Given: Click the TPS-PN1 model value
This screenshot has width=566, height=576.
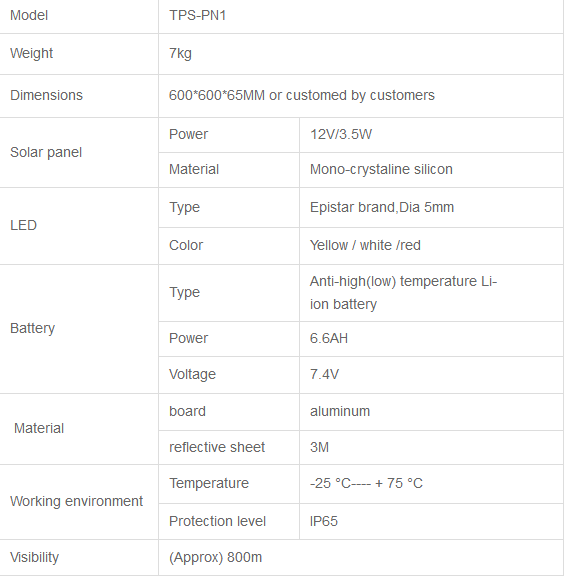Looking at the screenshot, I should click(197, 15).
